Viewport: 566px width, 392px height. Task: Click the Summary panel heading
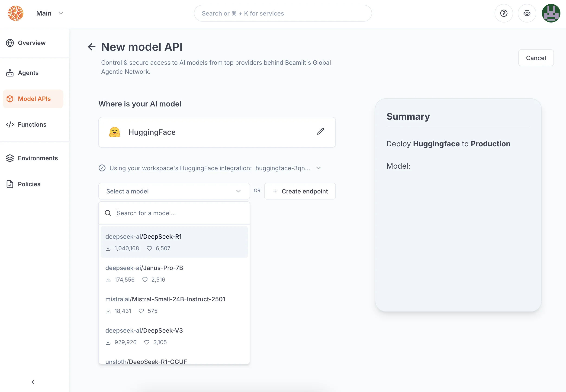(x=408, y=116)
